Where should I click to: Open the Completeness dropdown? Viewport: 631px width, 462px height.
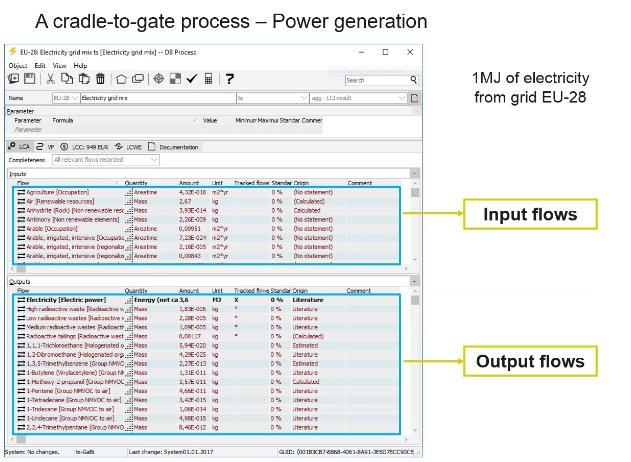click(x=154, y=160)
